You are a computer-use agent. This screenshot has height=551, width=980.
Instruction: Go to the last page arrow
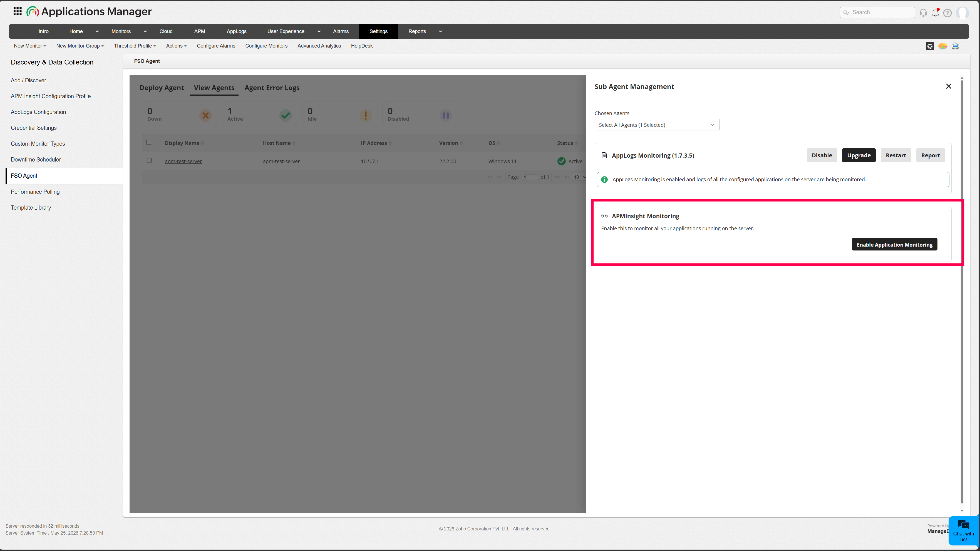(567, 177)
